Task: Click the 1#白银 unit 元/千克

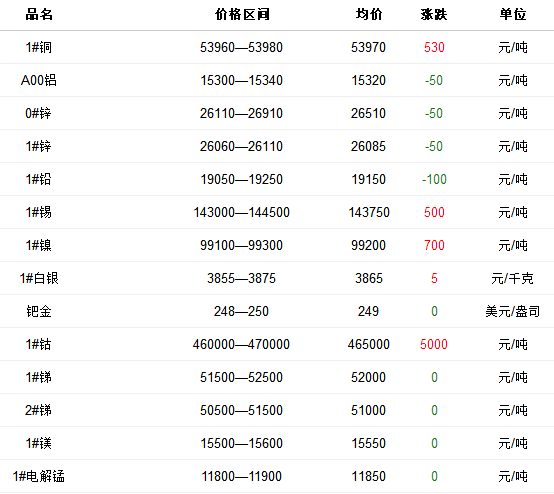Action: [x=512, y=278]
